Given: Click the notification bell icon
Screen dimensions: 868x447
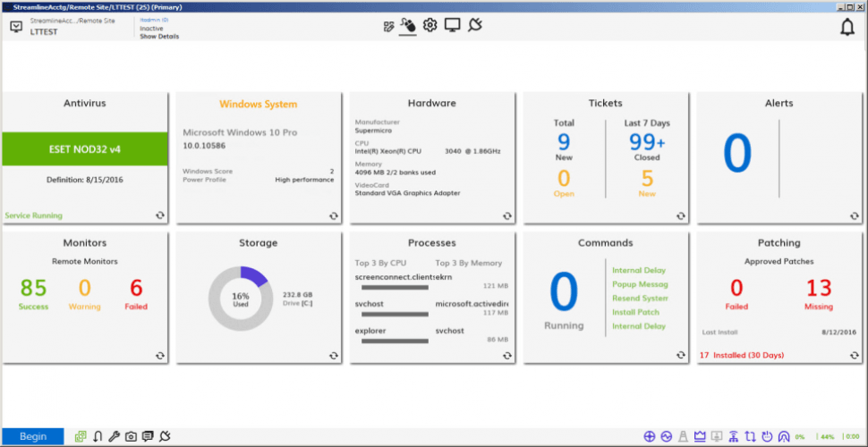Looking at the screenshot, I should (x=847, y=27).
